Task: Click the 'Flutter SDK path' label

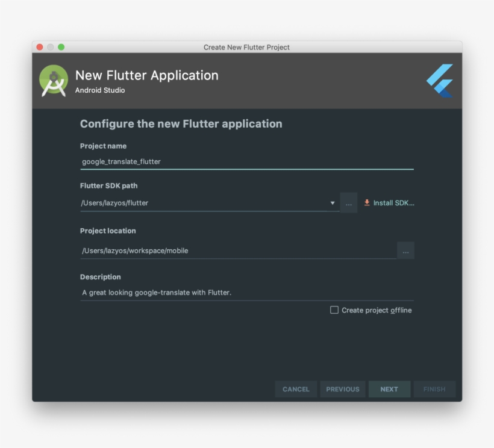Action: pyautogui.click(x=108, y=185)
